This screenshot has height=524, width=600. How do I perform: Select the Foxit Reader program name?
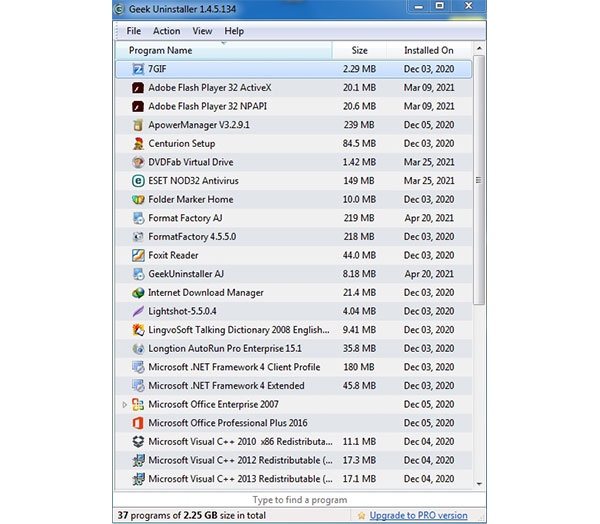[x=173, y=255]
